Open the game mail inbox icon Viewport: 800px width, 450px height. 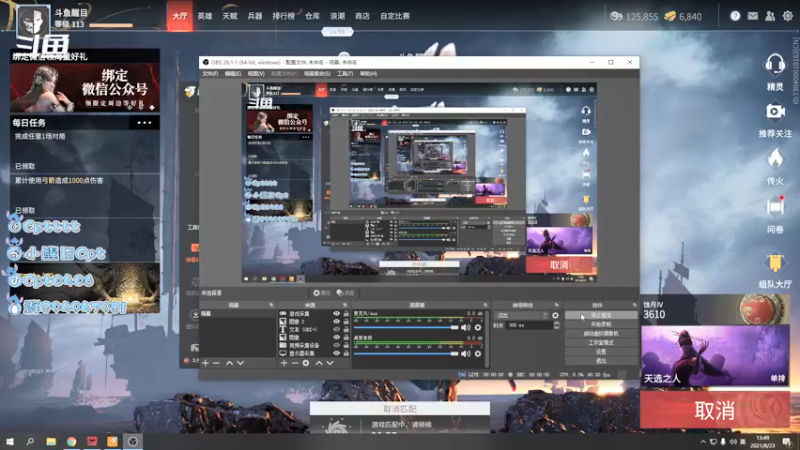[x=753, y=16]
